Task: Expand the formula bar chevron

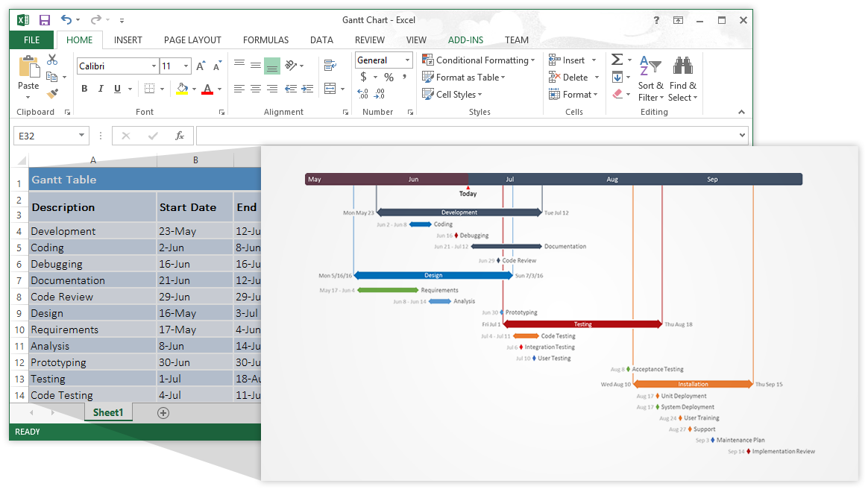Action: click(x=742, y=136)
